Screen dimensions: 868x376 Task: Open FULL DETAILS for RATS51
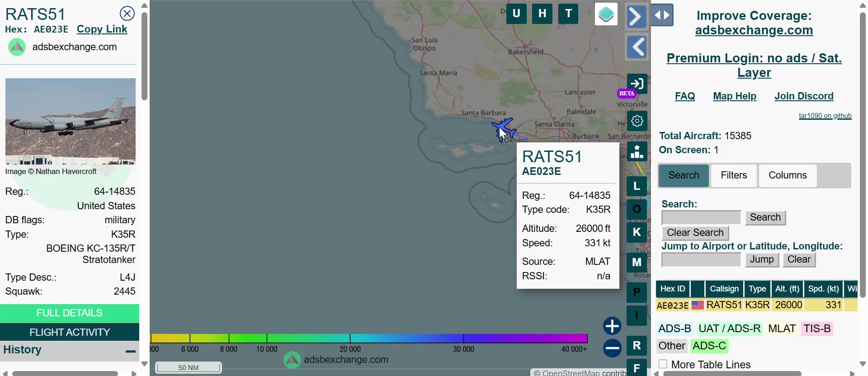70,313
